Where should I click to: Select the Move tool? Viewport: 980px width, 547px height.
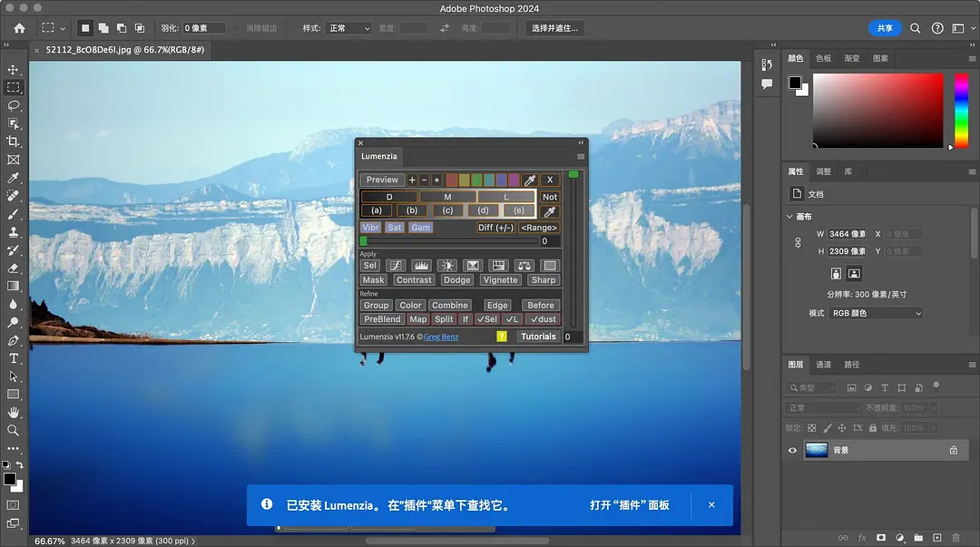coord(13,69)
